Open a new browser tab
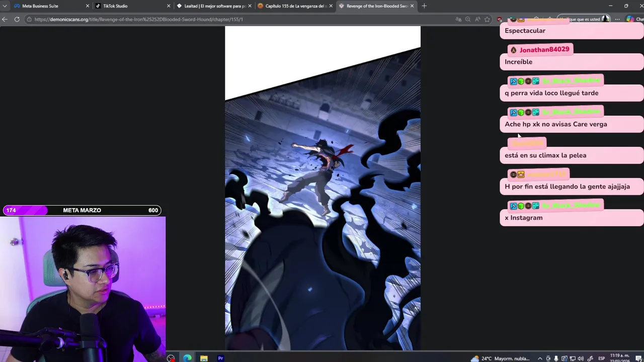This screenshot has width=644, height=362. click(x=424, y=6)
